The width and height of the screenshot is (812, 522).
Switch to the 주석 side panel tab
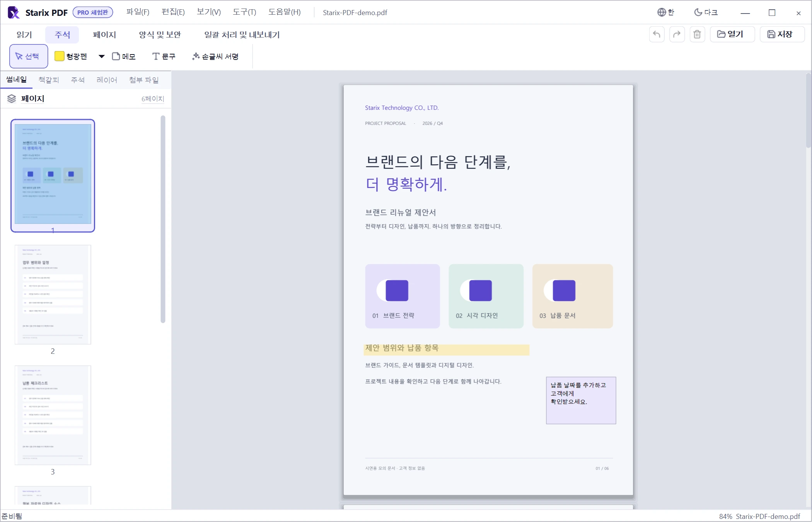click(x=78, y=80)
